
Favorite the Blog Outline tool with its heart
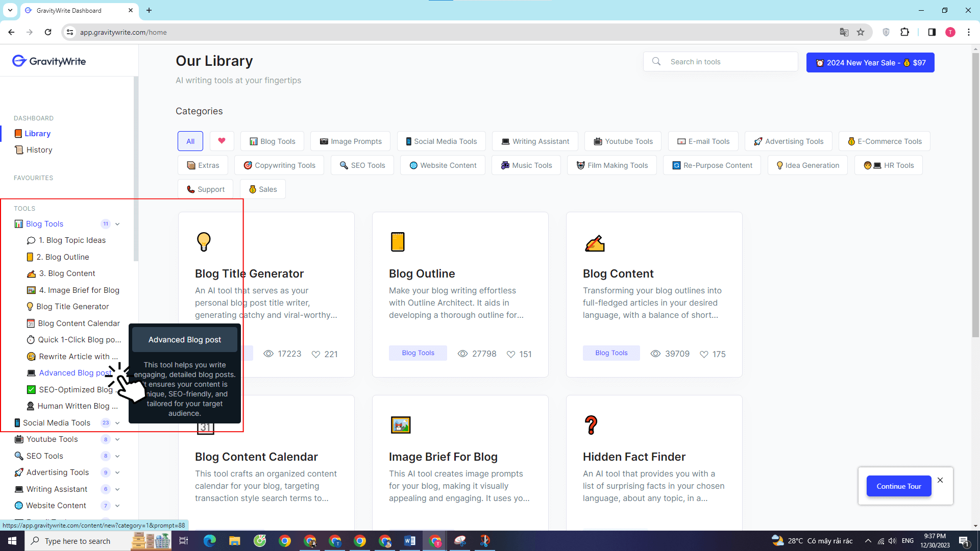[x=511, y=354]
